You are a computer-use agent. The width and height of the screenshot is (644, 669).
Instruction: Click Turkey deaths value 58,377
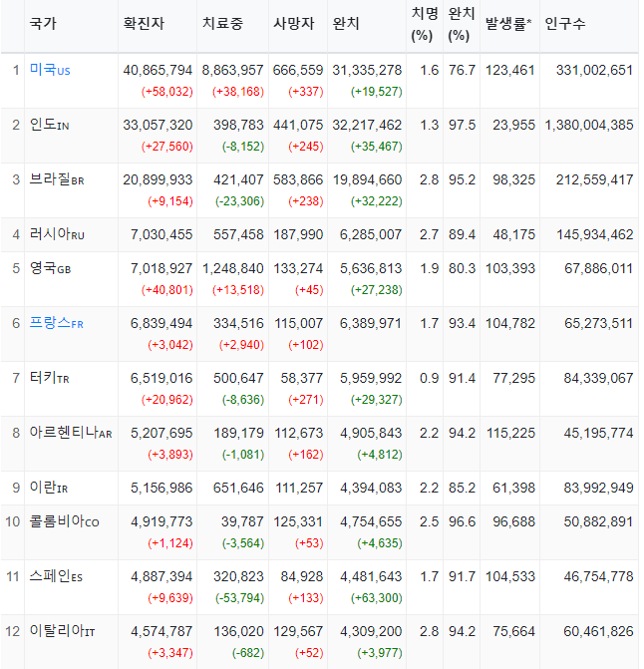(301, 378)
